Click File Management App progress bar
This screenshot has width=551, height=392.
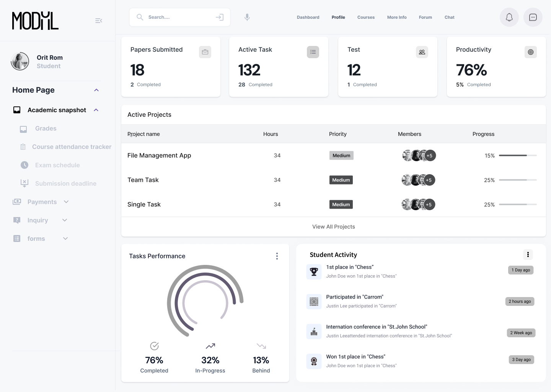point(517,155)
